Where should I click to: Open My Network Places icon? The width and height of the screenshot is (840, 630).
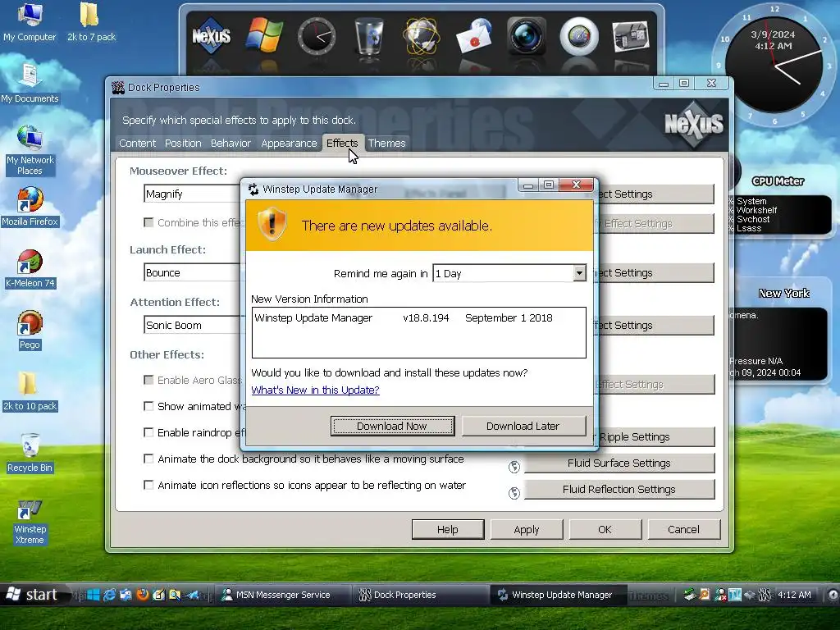(x=30, y=150)
